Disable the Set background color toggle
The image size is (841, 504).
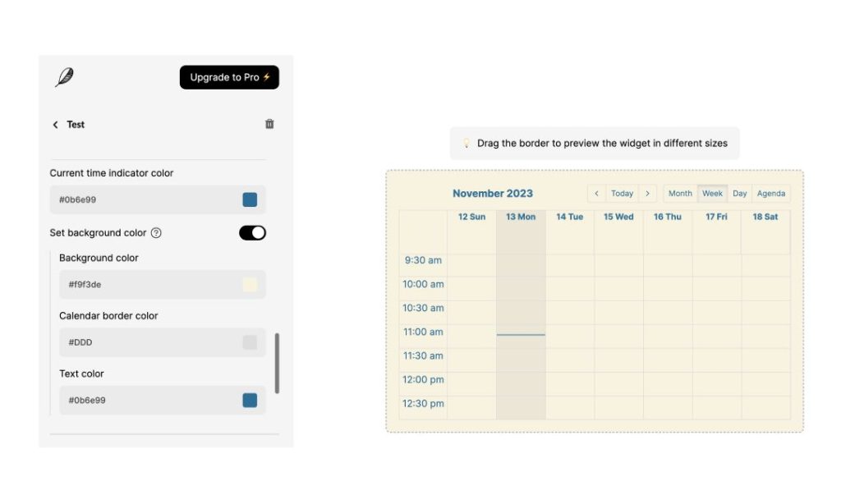click(x=252, y=232)
